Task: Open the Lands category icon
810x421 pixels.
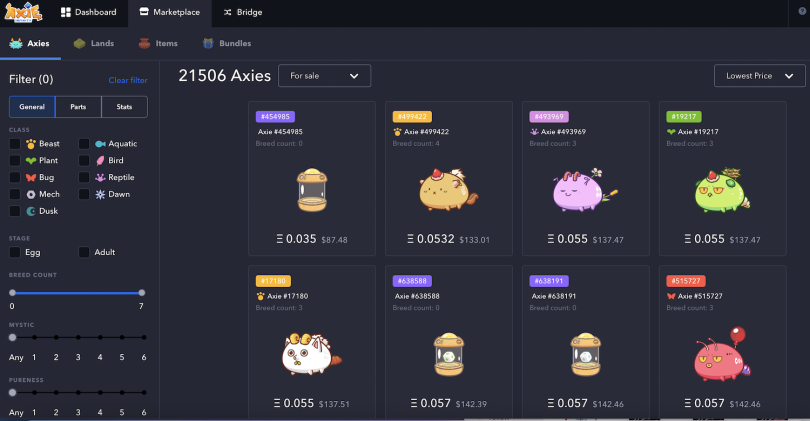Action: click(80, 44)
